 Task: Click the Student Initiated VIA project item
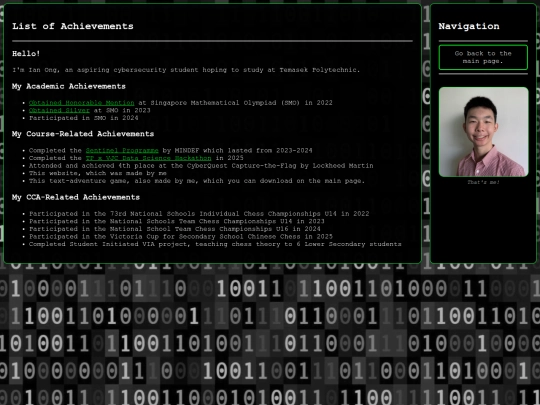tap(215, 244)
